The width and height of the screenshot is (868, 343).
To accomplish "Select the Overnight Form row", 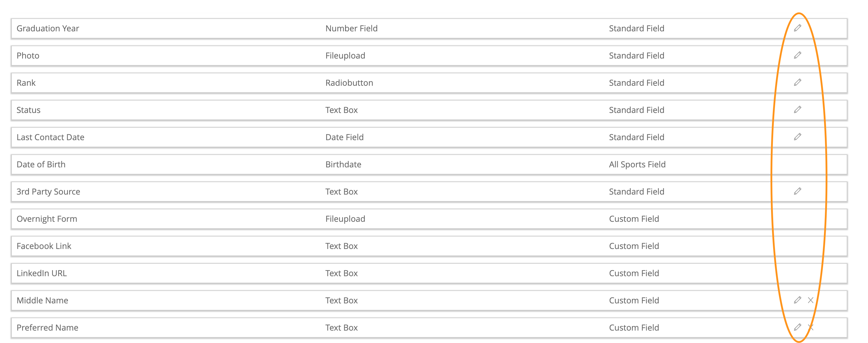I will 429,219.
